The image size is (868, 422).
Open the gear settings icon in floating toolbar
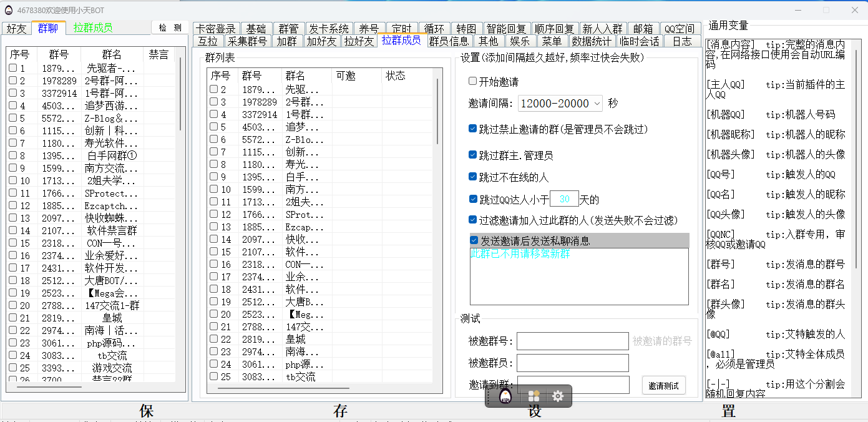(558, 396)
